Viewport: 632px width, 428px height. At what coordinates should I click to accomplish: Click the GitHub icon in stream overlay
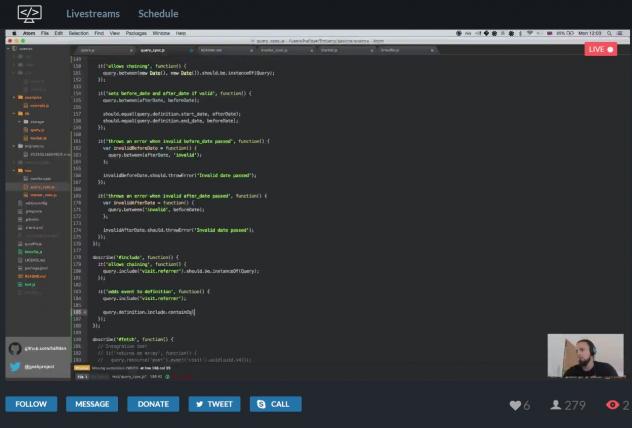point(15,349)
